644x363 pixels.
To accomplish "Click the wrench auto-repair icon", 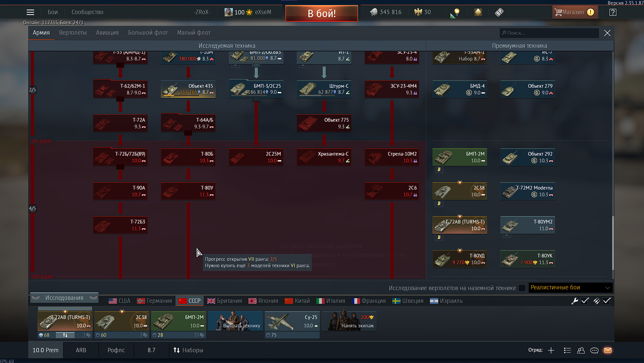I will coord(574,301).
